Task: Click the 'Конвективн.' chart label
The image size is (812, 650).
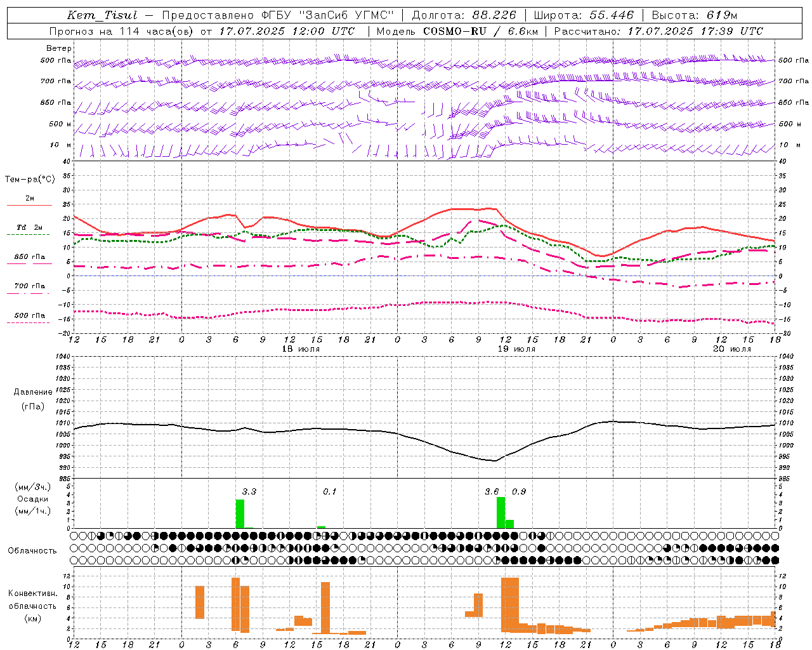Action: (x=33, y=594)
